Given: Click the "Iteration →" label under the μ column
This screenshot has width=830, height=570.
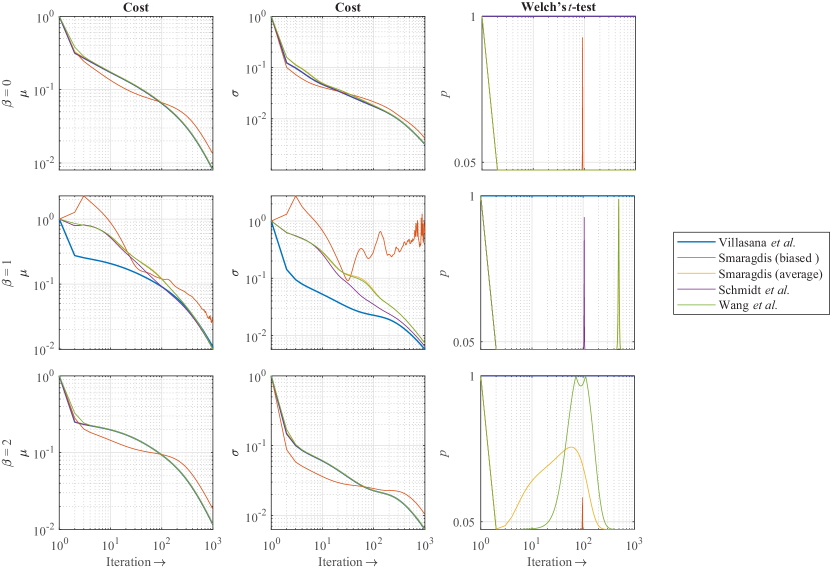Looking at the screenshot, I should 136,562.
